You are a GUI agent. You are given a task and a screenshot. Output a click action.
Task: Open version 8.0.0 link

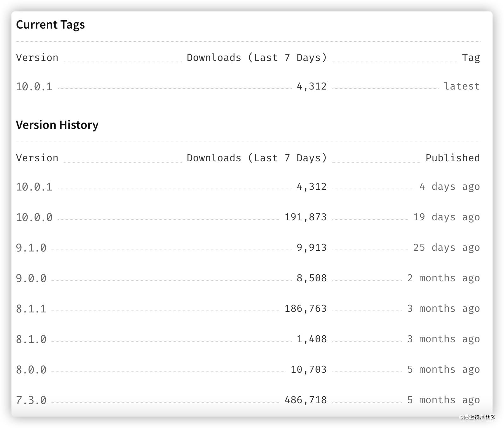point(31,370)
